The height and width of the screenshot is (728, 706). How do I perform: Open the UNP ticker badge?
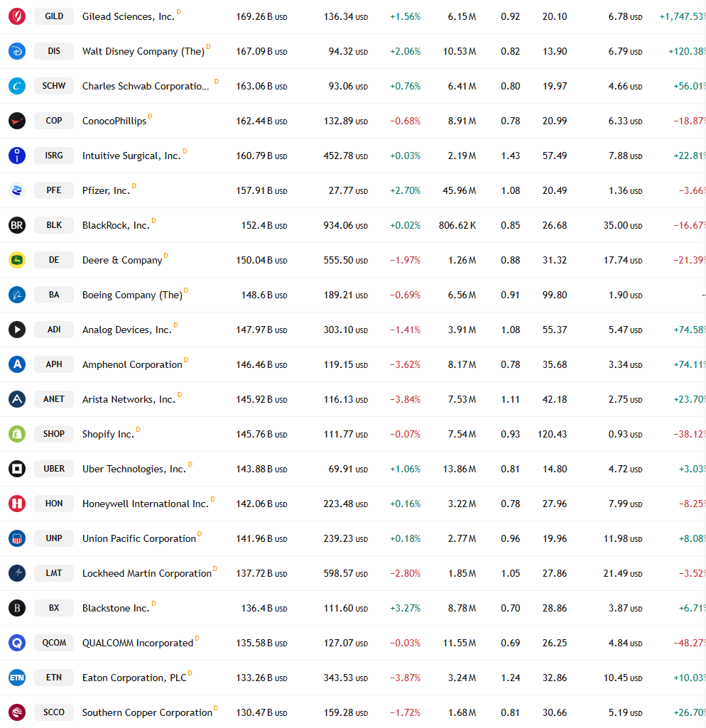pyautogui.click(x=54, y=538)
